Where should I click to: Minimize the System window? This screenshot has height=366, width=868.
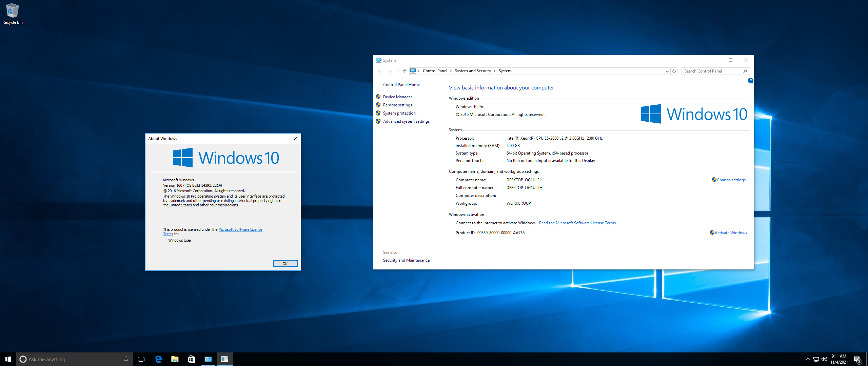[715, 60]
